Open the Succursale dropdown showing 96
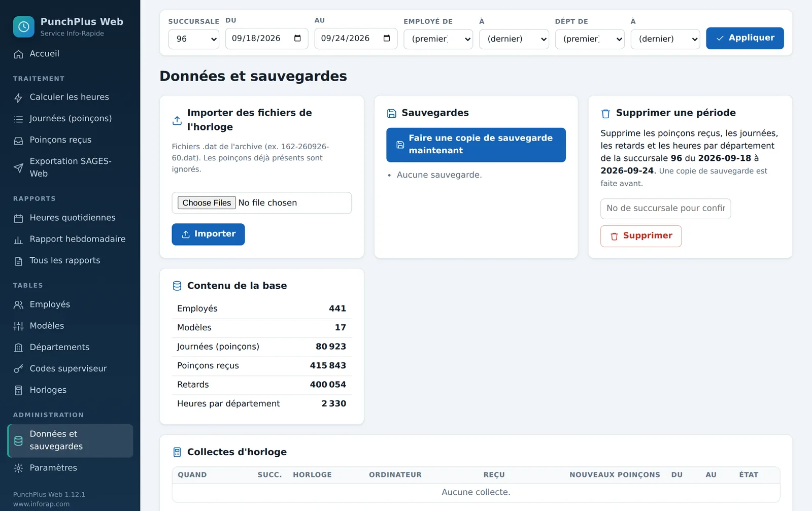Screen dimensions: 812x511 [193, 39]
